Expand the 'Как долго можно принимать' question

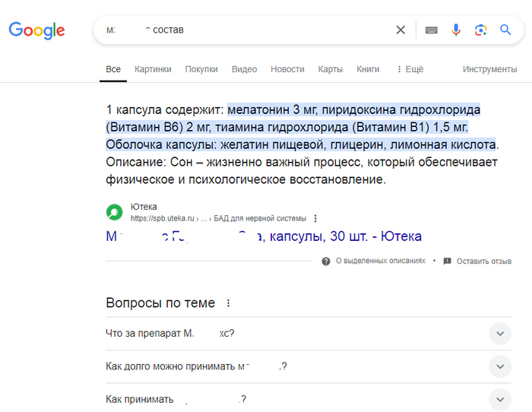[499, 366]
